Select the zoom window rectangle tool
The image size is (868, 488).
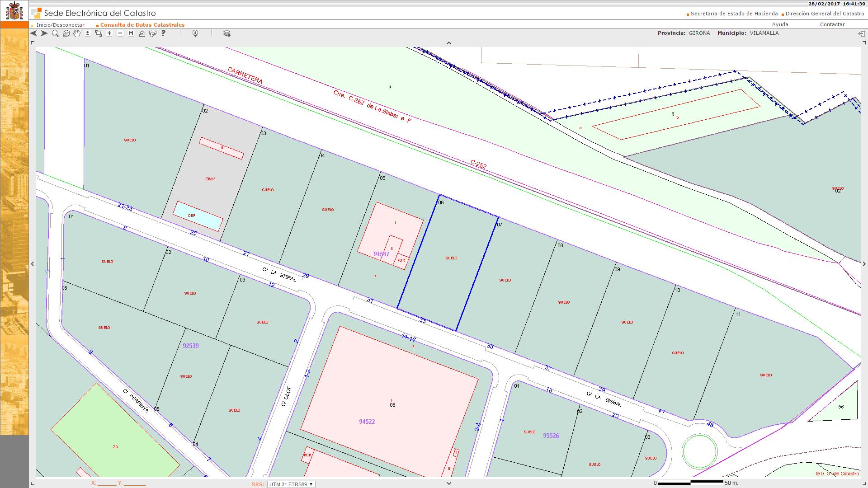[x=99, y=33]
